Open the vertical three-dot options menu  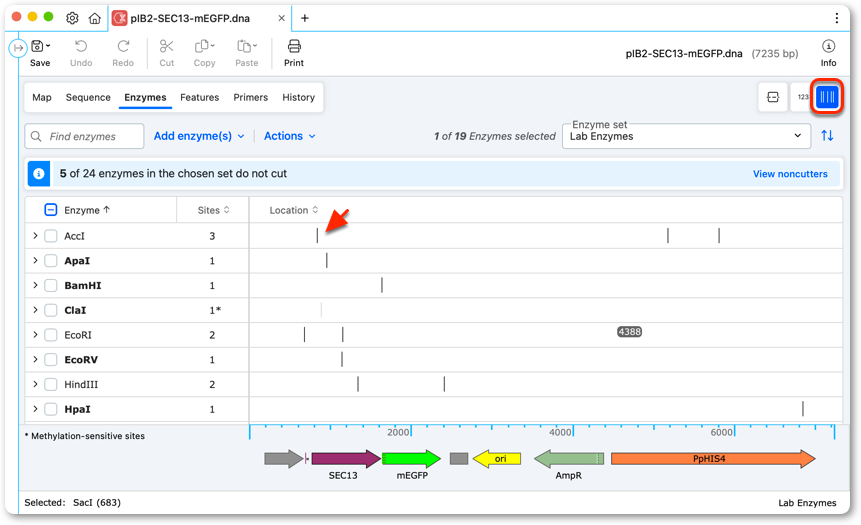837,18
